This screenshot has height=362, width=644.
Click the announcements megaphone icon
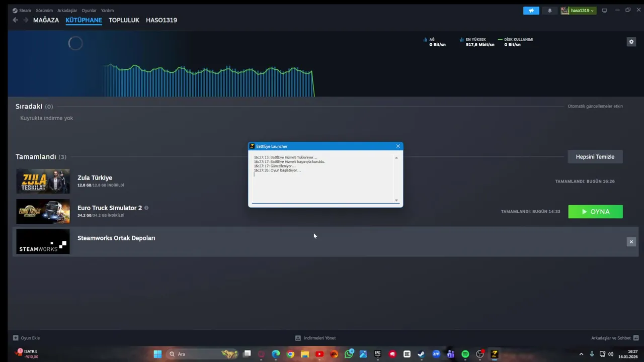click(531, 11)
